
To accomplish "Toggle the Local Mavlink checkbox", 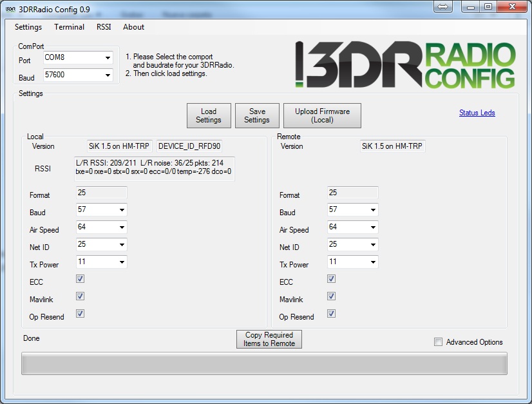I will pos(80,296).
